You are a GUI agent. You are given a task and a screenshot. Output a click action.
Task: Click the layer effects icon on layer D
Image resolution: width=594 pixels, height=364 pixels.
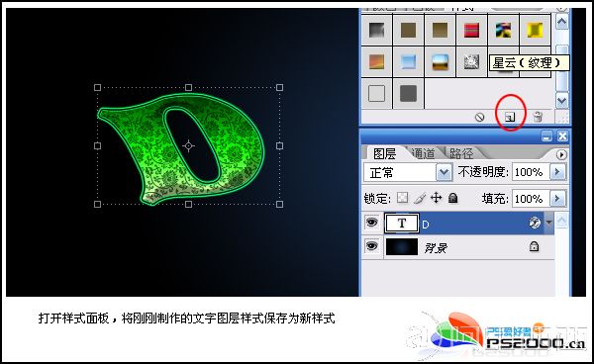(535, 223)
